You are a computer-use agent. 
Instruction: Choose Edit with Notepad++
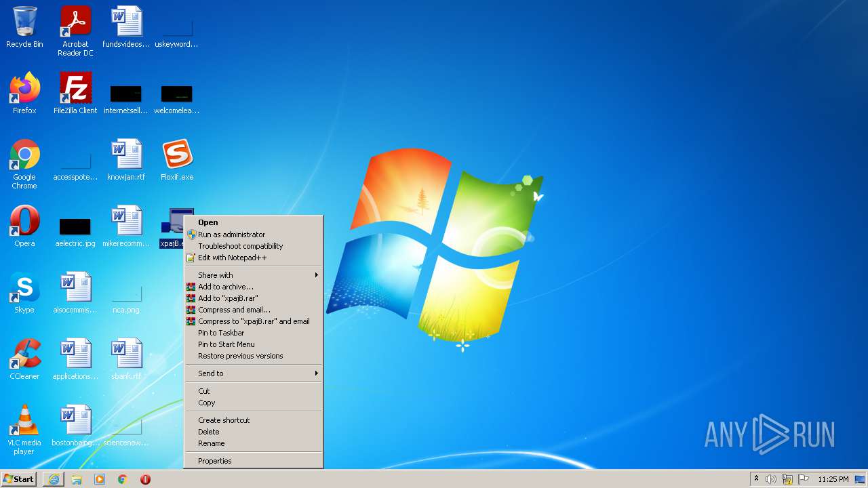coord(254,258)
